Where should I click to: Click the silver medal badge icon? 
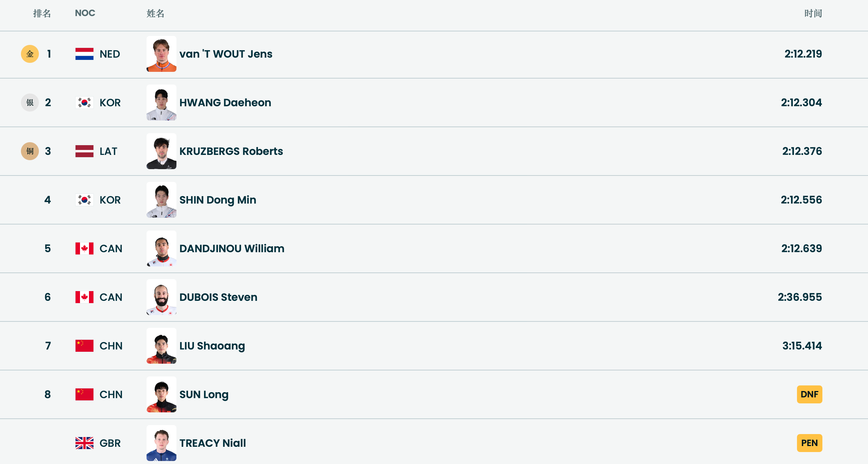point(30,103)
